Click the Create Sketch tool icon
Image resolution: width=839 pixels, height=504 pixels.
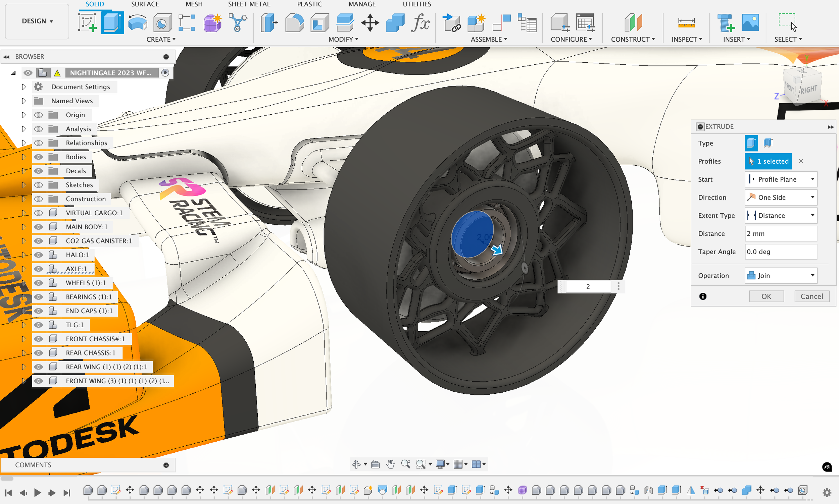[x=88, y=23]
